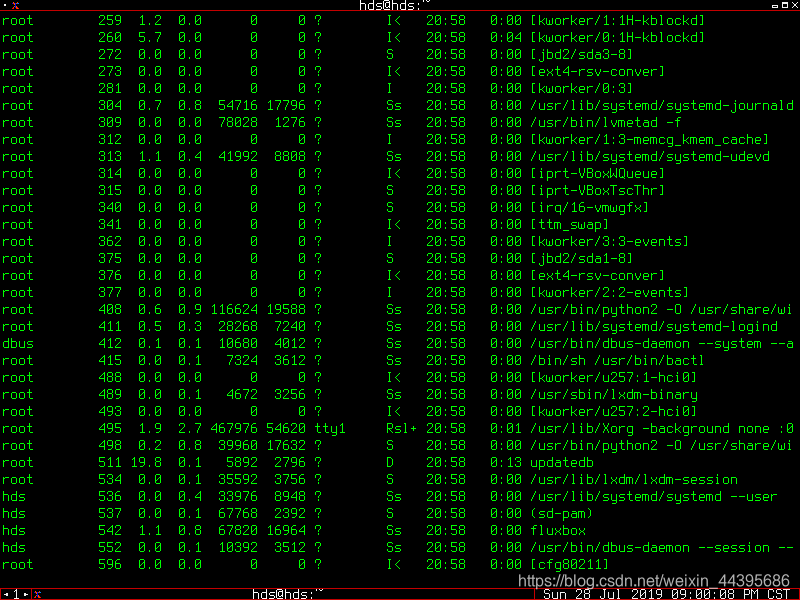The image size is (800, 600).
Task: Click the /usr/lib/systemd/systemd --user command
Action: (x=654, y=497)
